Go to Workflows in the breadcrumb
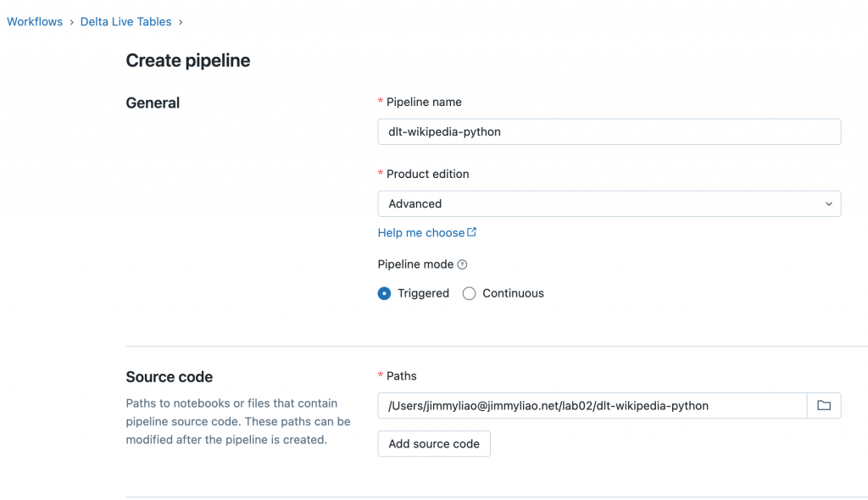Image resolution: width=868 pixels, height=500 pixels. point(35,22)
